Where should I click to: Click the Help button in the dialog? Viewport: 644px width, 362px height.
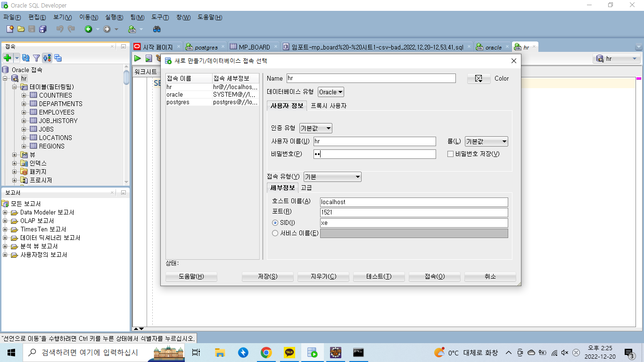tap(191, 277)
